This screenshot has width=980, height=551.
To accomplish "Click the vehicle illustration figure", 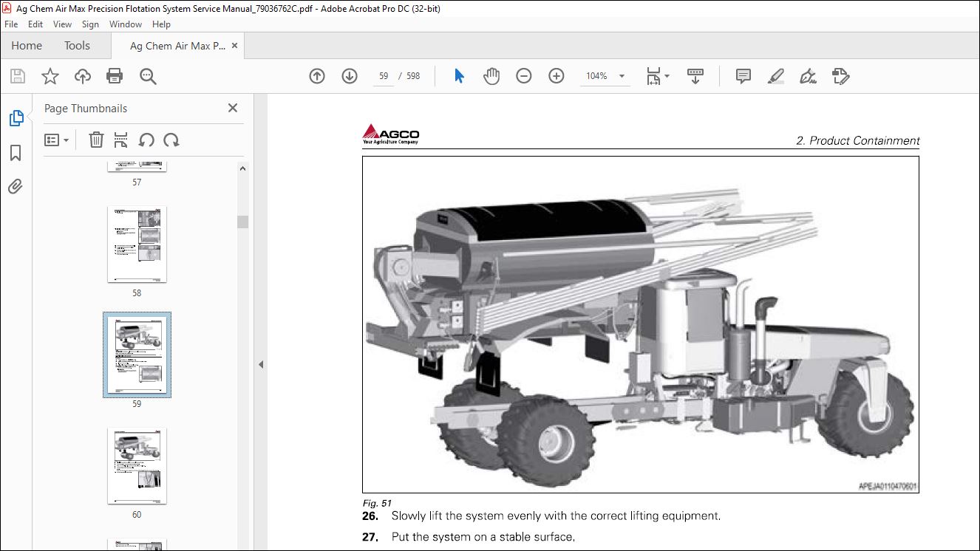I will (x=641, y=325).
